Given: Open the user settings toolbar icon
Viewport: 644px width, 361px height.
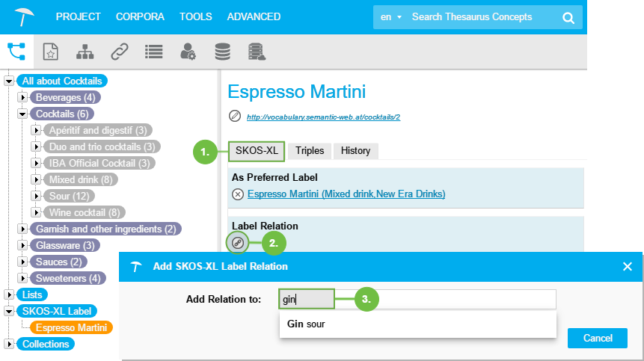Looking at the screenshot, I should point(188,52).
